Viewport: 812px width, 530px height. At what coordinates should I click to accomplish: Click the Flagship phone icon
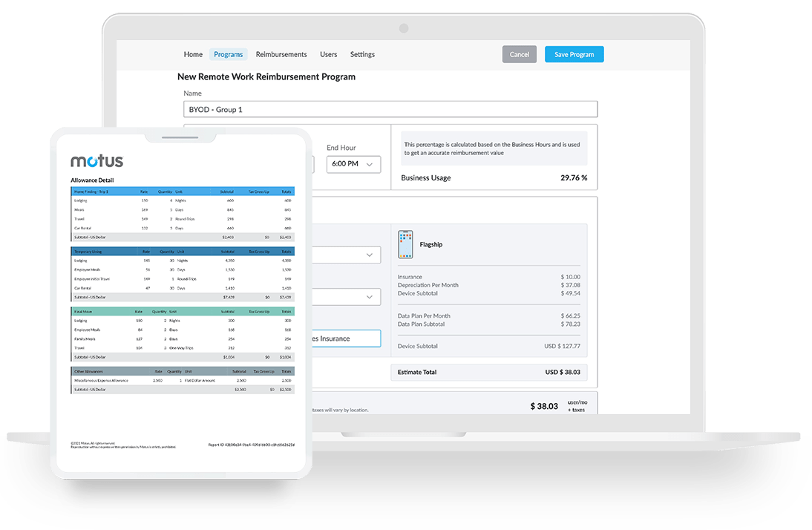406,244
